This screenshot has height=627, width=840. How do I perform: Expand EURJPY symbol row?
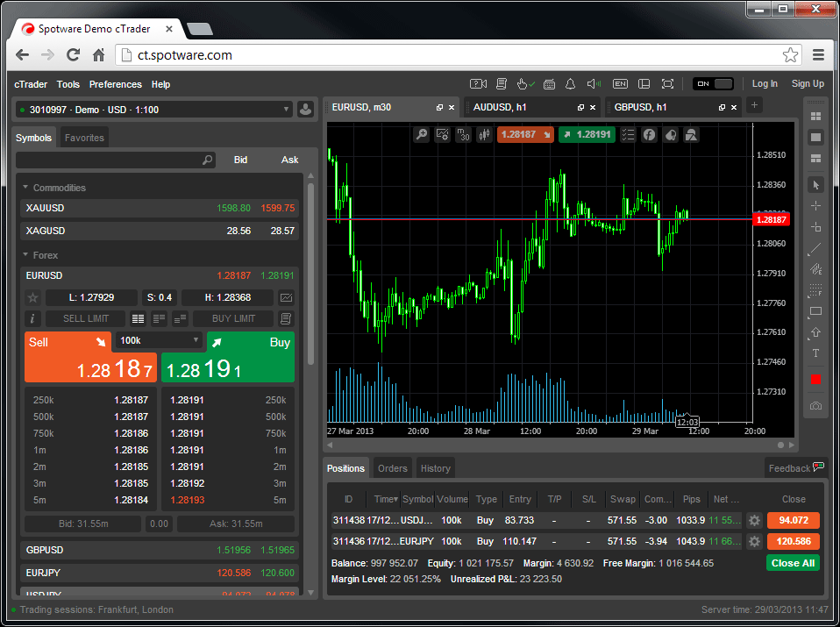point(159,573)
